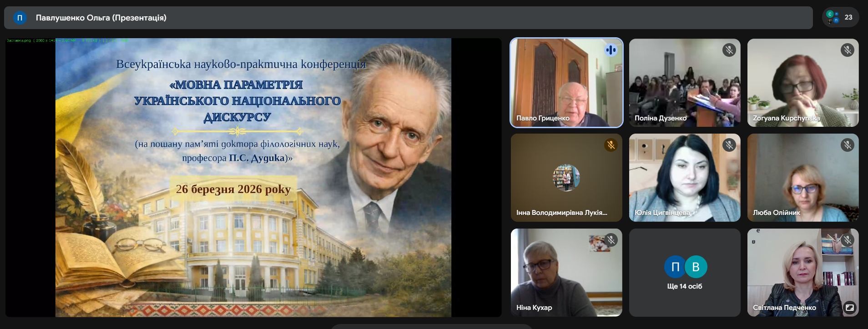Click the orange muted mic icon on Інна Володимирівна's tile

click(611, 145)
